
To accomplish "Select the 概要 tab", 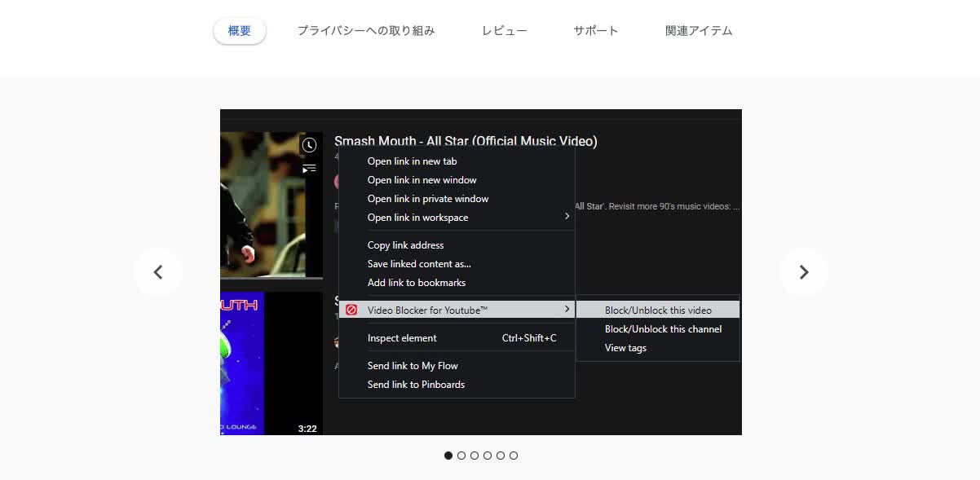I will coord(240,31).
